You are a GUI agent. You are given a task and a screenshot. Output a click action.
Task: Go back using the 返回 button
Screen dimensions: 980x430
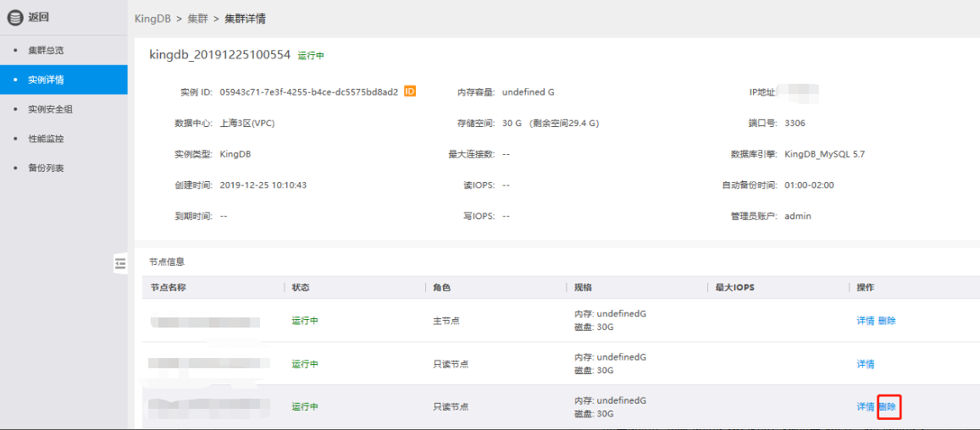click(x=39, y=17)
